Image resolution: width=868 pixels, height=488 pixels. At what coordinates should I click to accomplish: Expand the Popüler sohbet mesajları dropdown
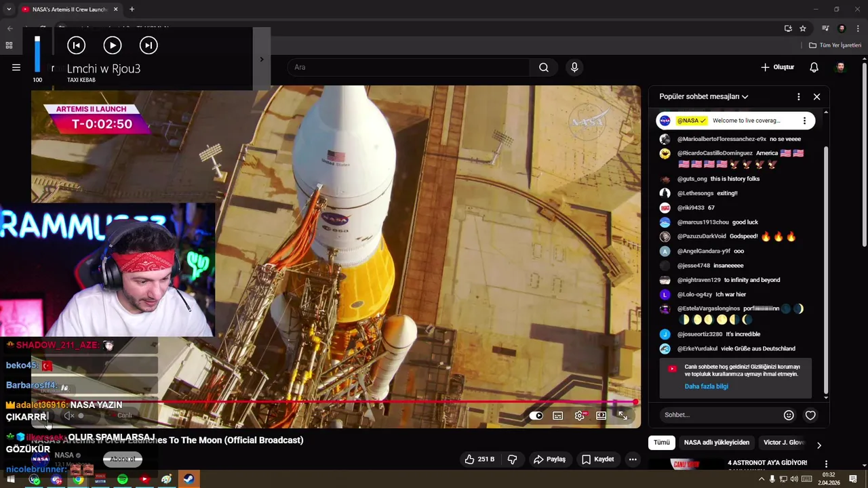[704, 97]
